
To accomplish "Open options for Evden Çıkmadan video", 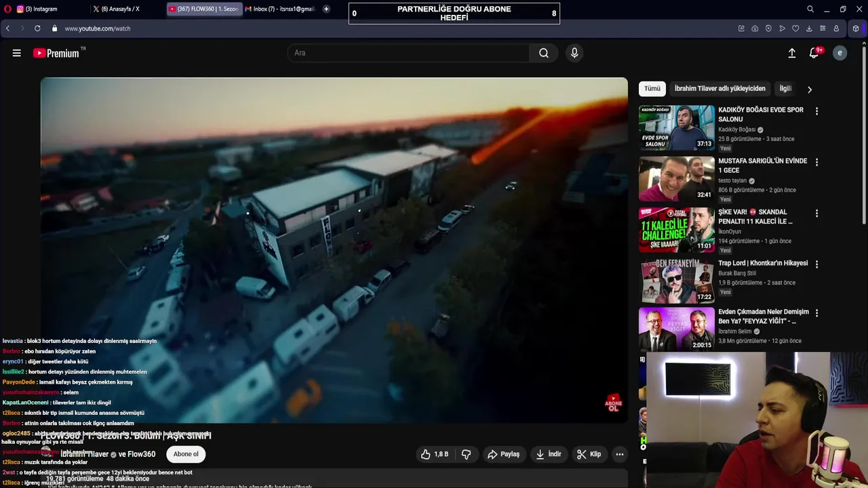I will (x=816, y=313).
